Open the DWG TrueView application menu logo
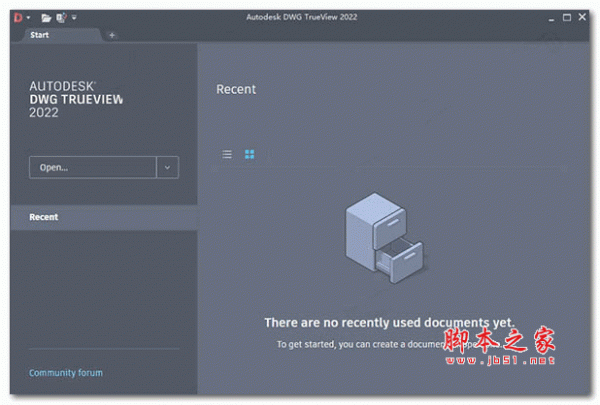The height and width of the screenshot is (405, 600). pyautogui.click(x=18, y=17)
